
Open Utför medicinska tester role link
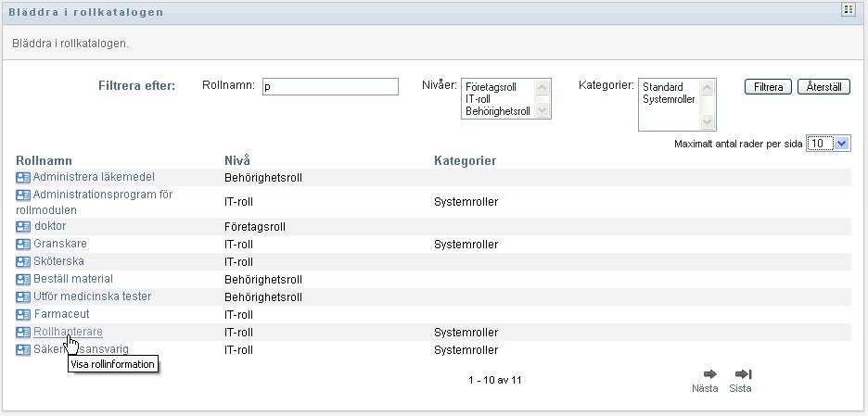coord(92,296)
